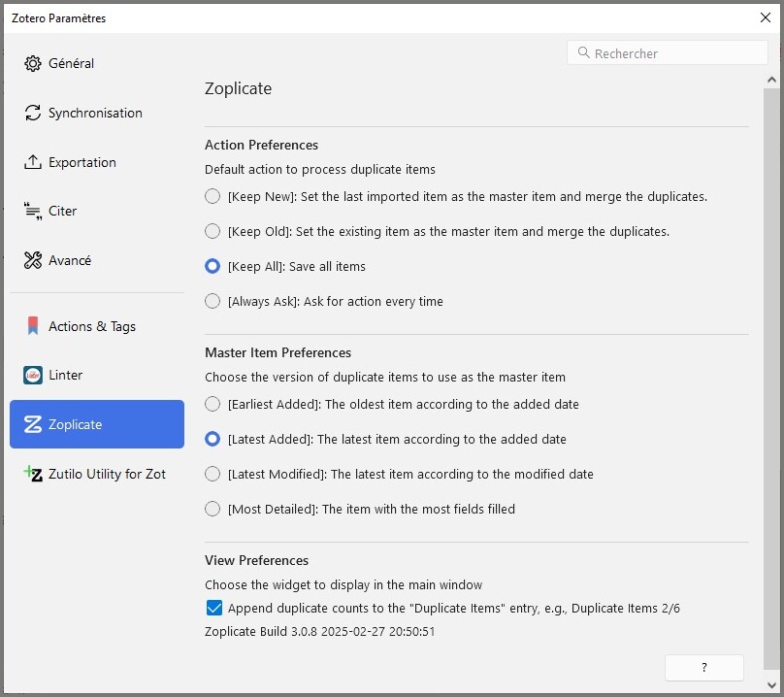784x697 pixels.
Task: Click the Avancé tools icon
Action: click(x=33, y=260)
